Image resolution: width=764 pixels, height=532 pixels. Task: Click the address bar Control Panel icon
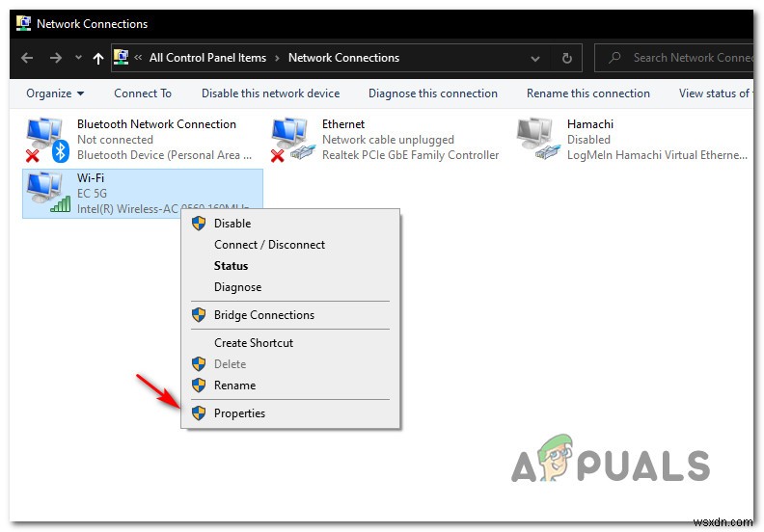(x=121, y=58)
